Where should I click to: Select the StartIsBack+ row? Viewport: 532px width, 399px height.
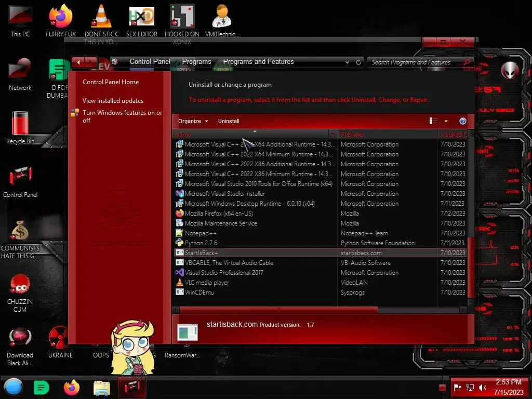point(320,253)
